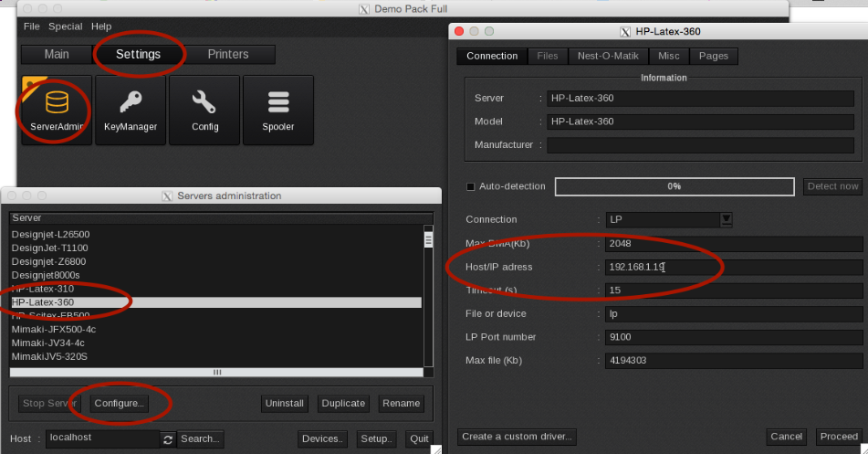
Task: Open the Special menu
Action: pyautogui.click(x=65, y=27)
